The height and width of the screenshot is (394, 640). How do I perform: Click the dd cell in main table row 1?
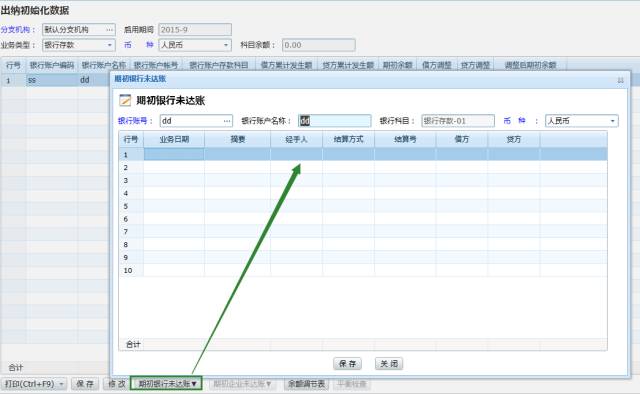93,80
